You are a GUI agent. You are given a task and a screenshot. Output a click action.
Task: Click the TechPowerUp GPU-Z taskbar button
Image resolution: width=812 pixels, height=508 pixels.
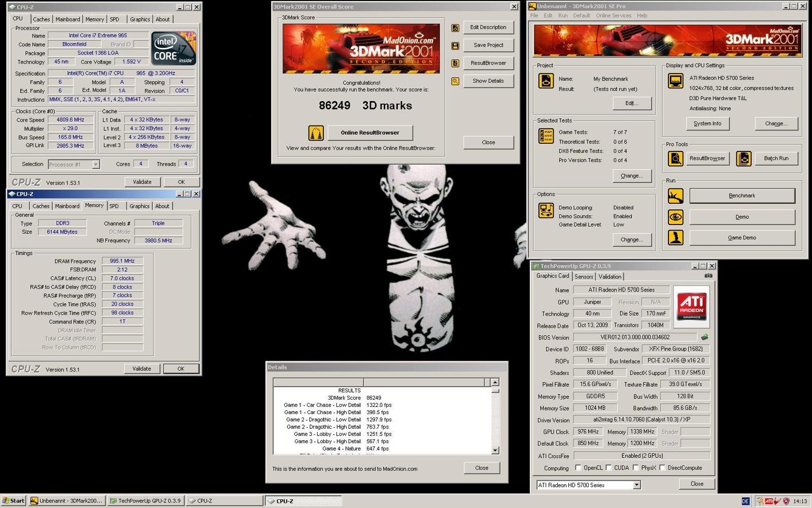pos(146,501)
